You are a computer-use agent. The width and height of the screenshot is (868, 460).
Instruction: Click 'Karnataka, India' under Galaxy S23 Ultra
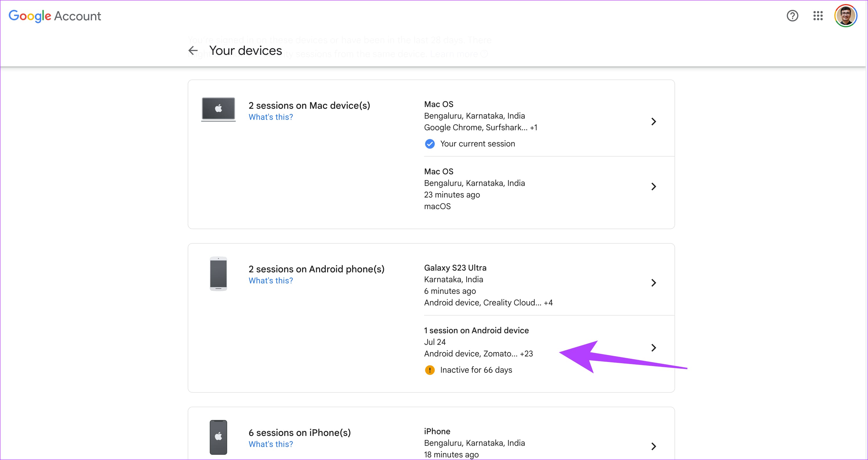tap(453, 279)
